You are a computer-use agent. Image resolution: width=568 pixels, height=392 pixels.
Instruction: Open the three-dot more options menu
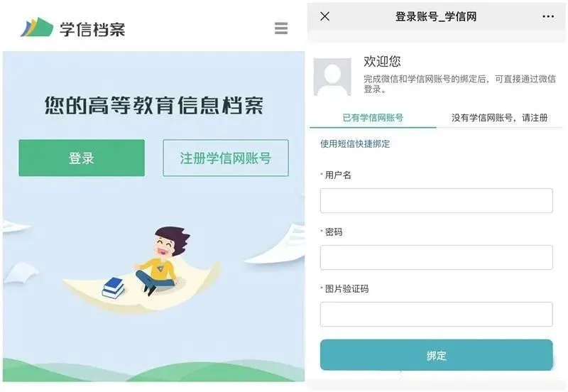(548, 16)
